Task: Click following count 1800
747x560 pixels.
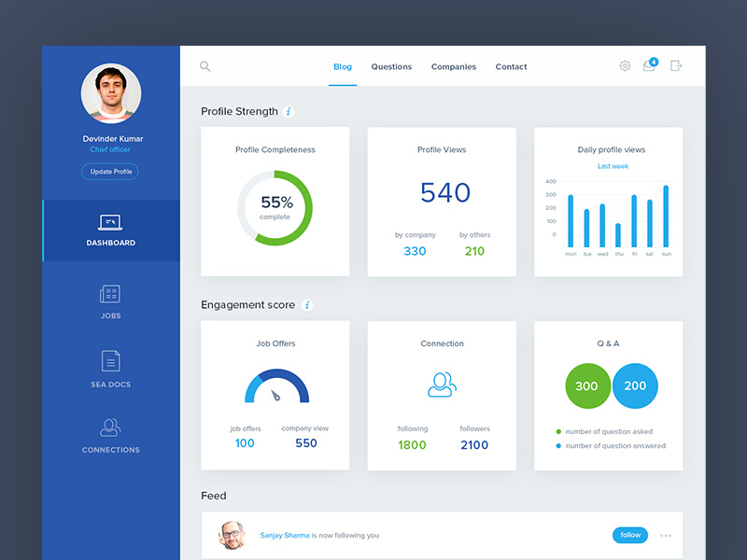Action: tap(412, 445)
